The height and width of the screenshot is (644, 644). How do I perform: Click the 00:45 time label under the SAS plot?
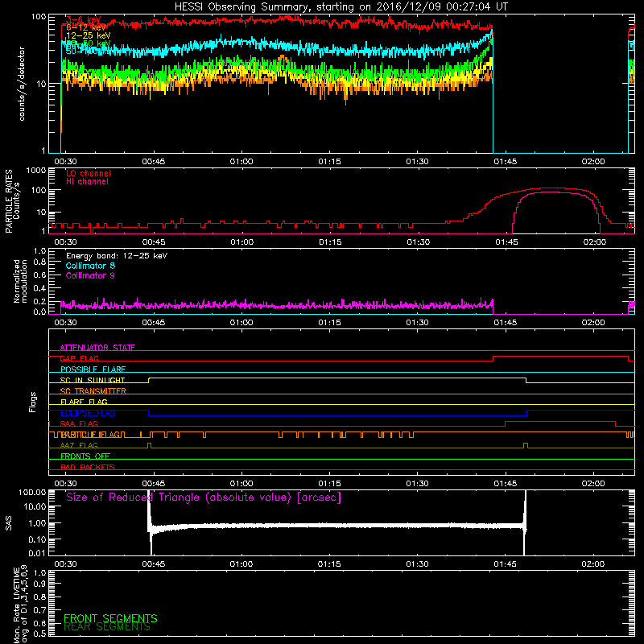click(x=154, y=564)
